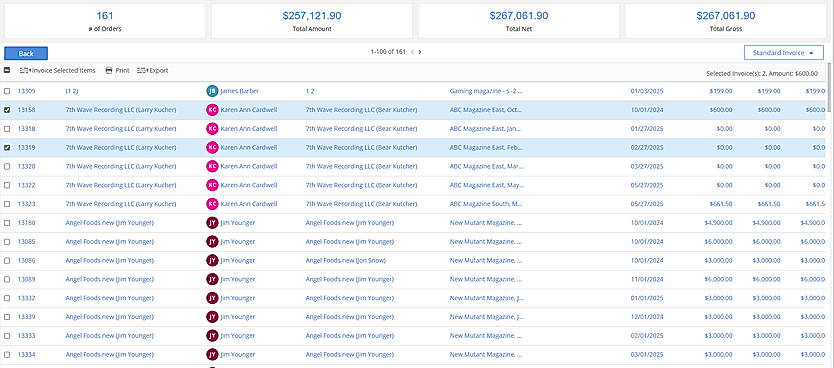834x368 pixels.
Task: Click James Barber's JB avatar icon
Action: click(212, 91)
